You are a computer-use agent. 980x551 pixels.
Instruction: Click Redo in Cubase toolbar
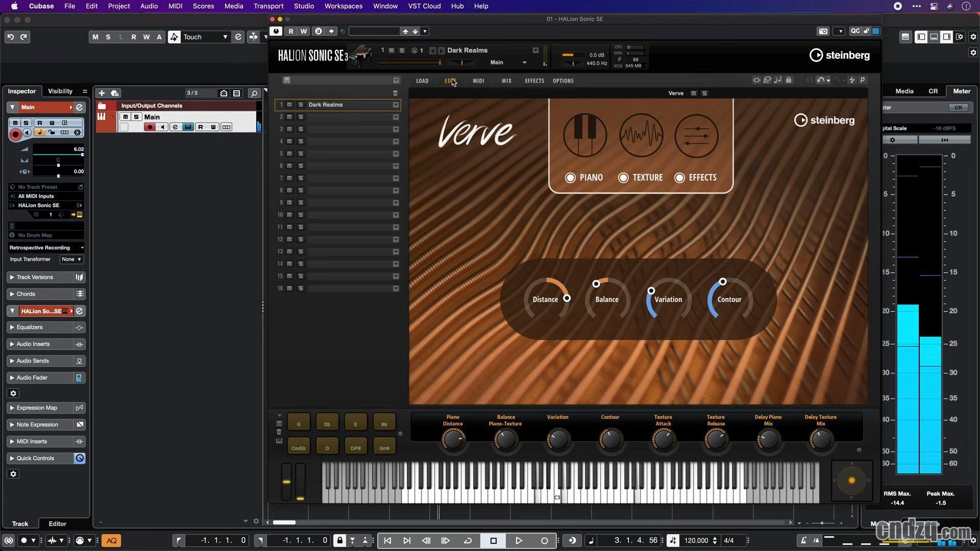[x=23, y=37]
